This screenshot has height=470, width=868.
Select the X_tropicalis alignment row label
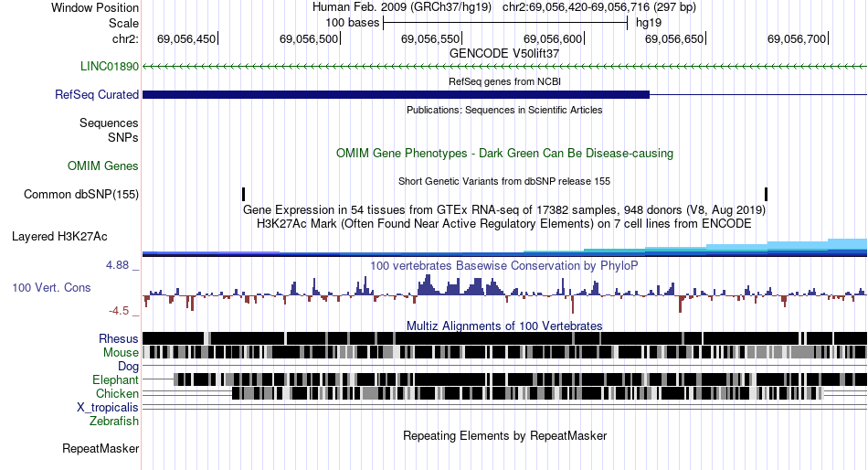point(108,408)
